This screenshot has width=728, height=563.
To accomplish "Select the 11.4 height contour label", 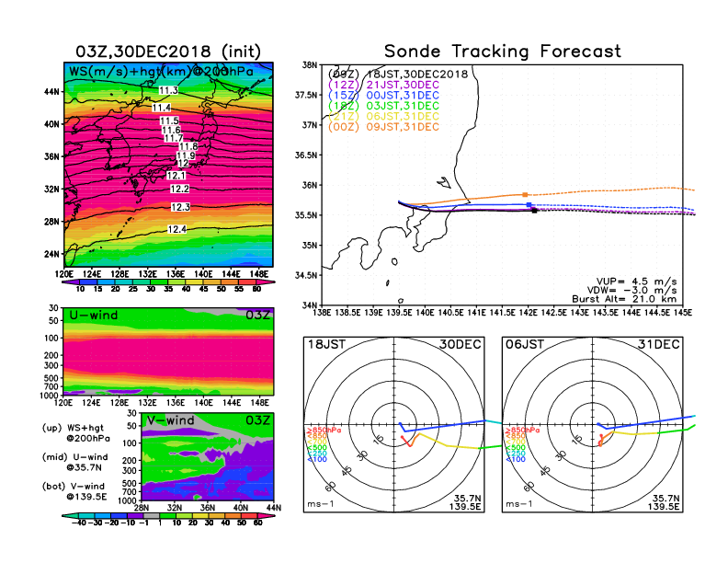I will [162, 108].
